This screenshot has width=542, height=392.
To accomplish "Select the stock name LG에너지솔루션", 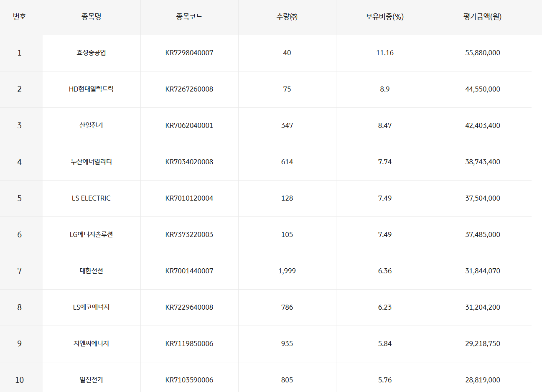I will coord(92,234).
